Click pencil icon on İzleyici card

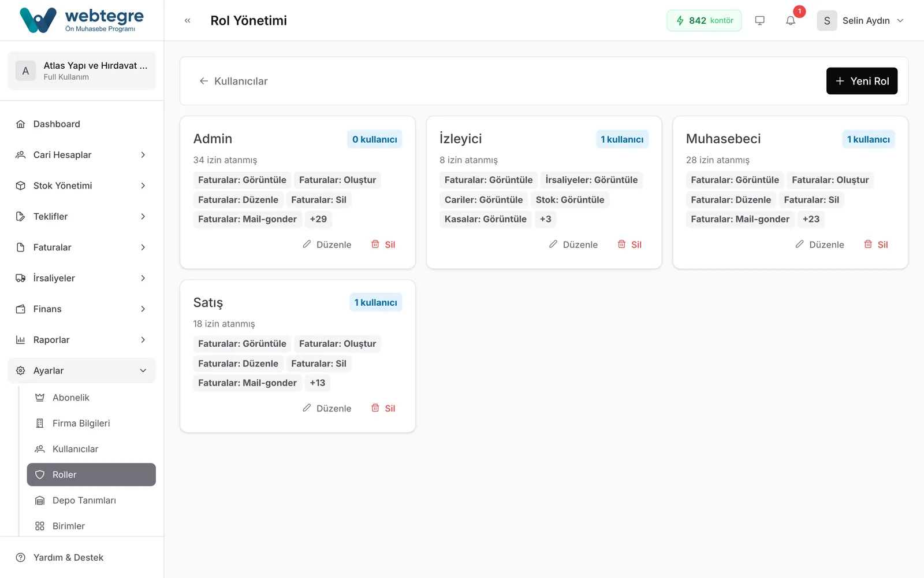(x=553, y=244)
